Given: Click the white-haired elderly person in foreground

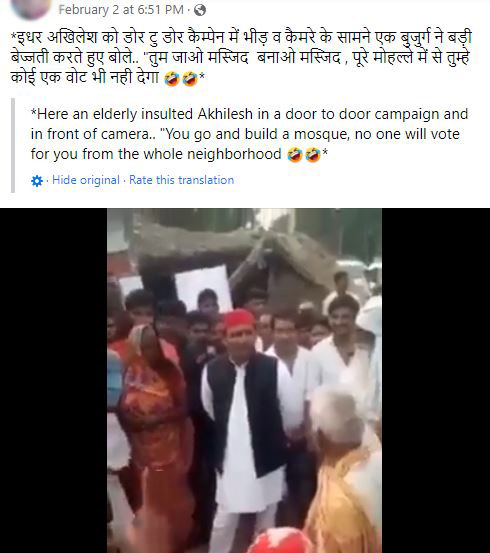Looking at the screenshot, I should point(344,469).
